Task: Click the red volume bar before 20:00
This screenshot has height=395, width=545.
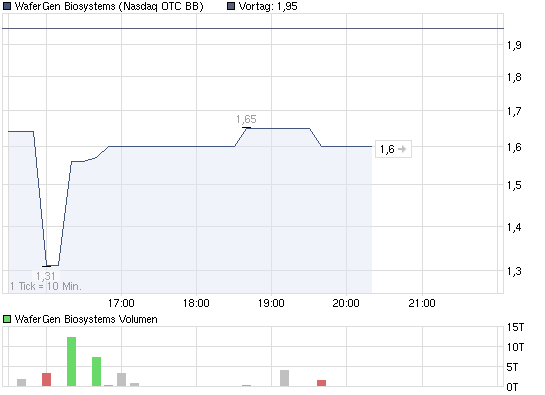Action: 322,383
